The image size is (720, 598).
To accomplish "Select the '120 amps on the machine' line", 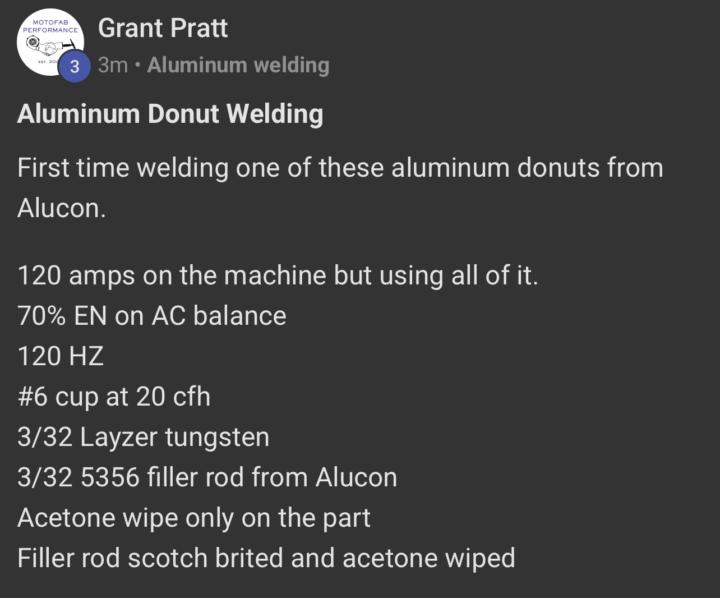I will click(x=278, y=276).
